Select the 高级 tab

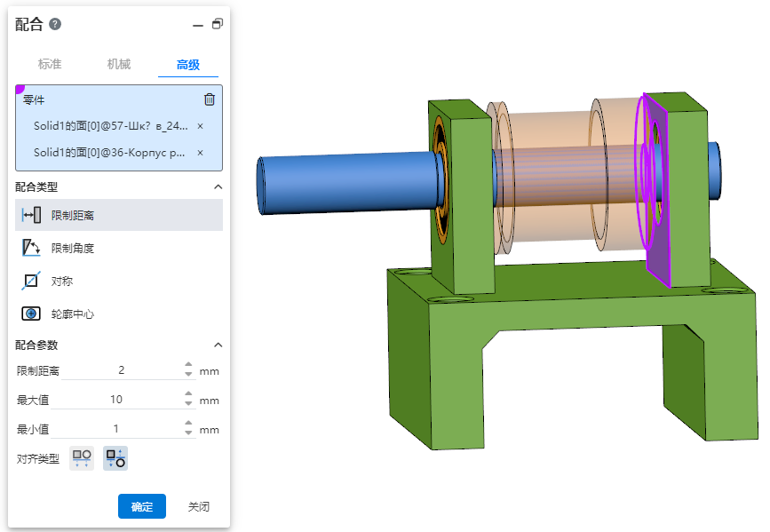(188, 65)
